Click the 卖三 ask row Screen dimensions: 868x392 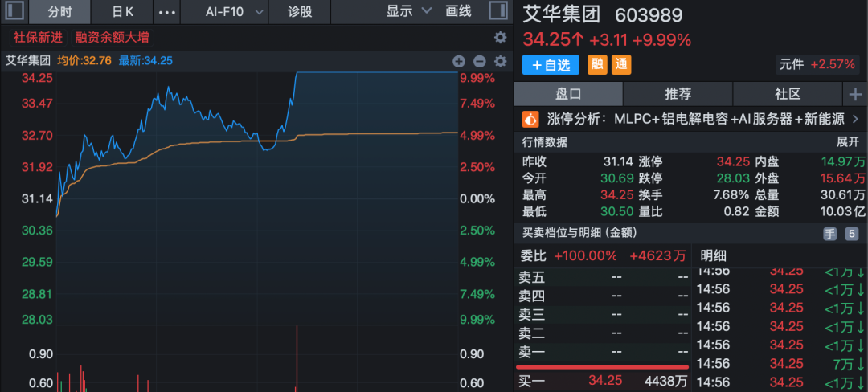pos(603,314)
